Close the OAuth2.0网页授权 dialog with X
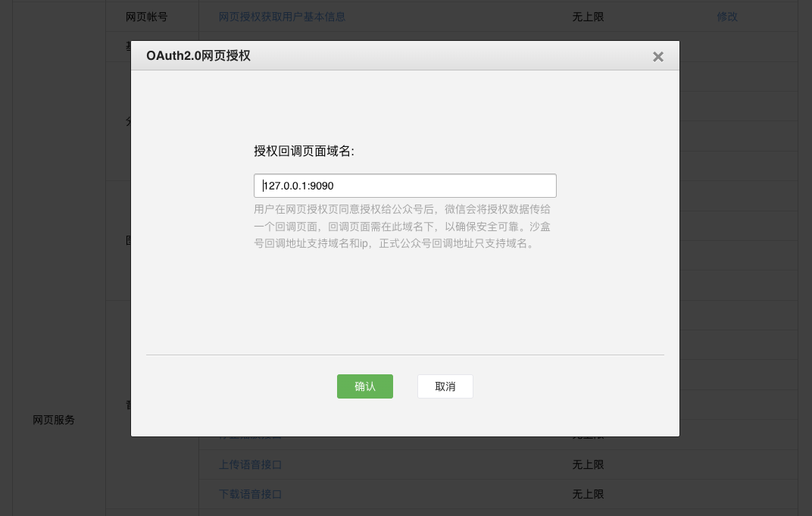This screenshot has width=812, height=516. pos(657,57)
